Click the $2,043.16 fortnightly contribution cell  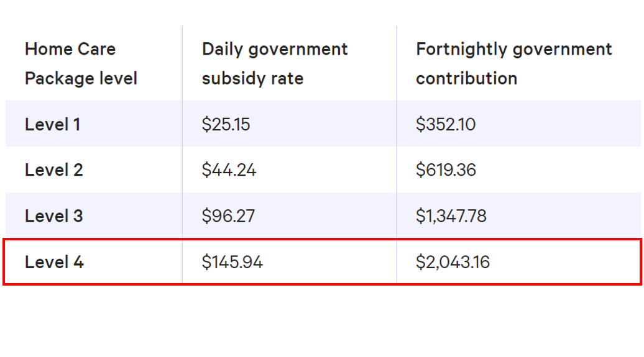coord(453,262)
